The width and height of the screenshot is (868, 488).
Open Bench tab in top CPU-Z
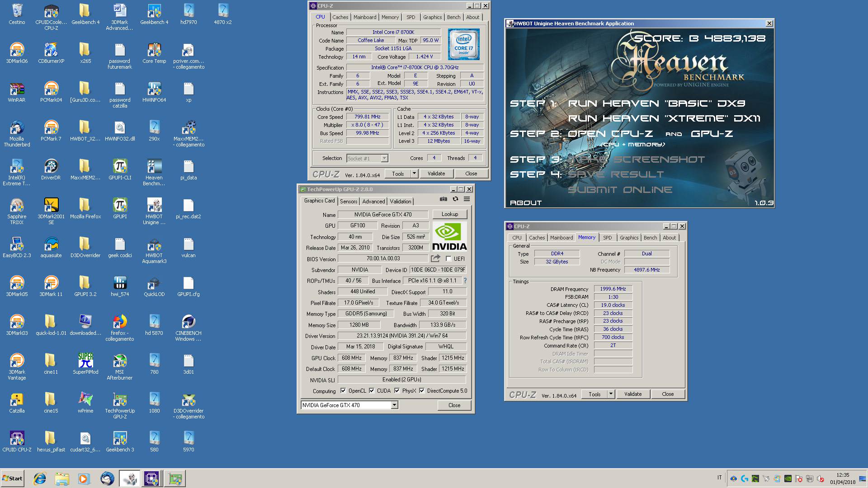tap(453, 17)
